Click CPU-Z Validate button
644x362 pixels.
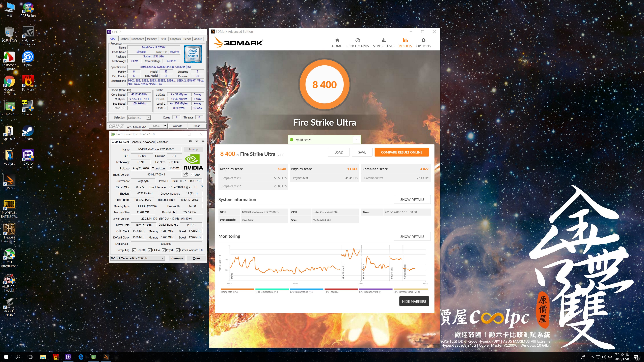coord(177,126)
